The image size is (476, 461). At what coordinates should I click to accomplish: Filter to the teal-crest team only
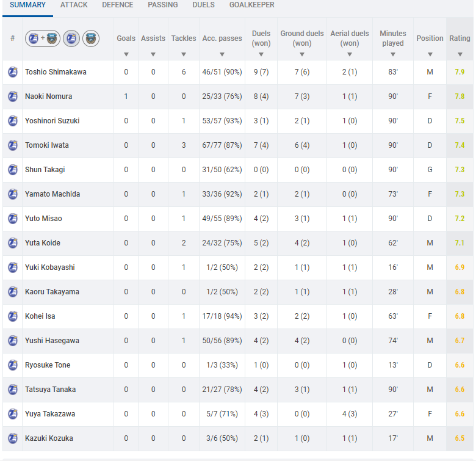tap(91, 38)
